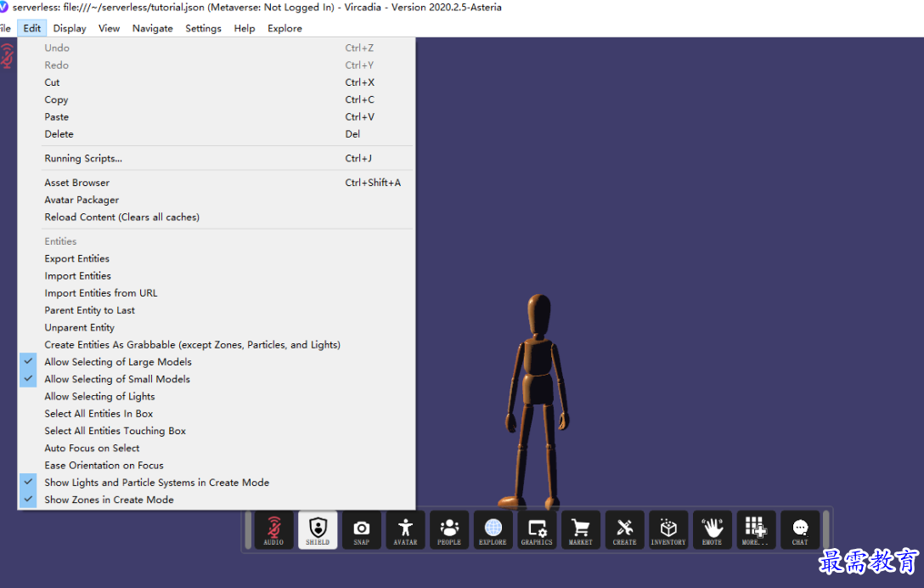Open the View menu
This screenshot has width=924, height=588.
click(x=109, y=28)
